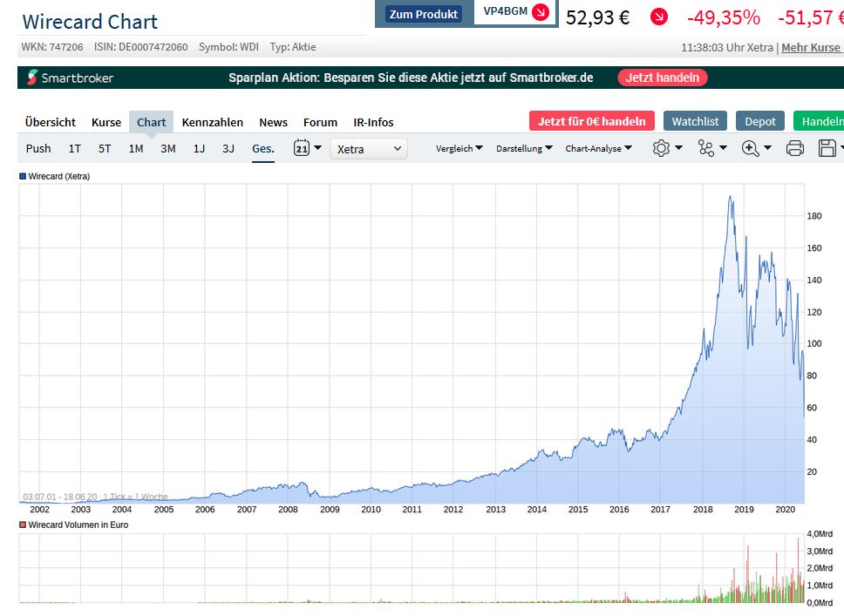Click the green Handeln button

click(820, 121)
